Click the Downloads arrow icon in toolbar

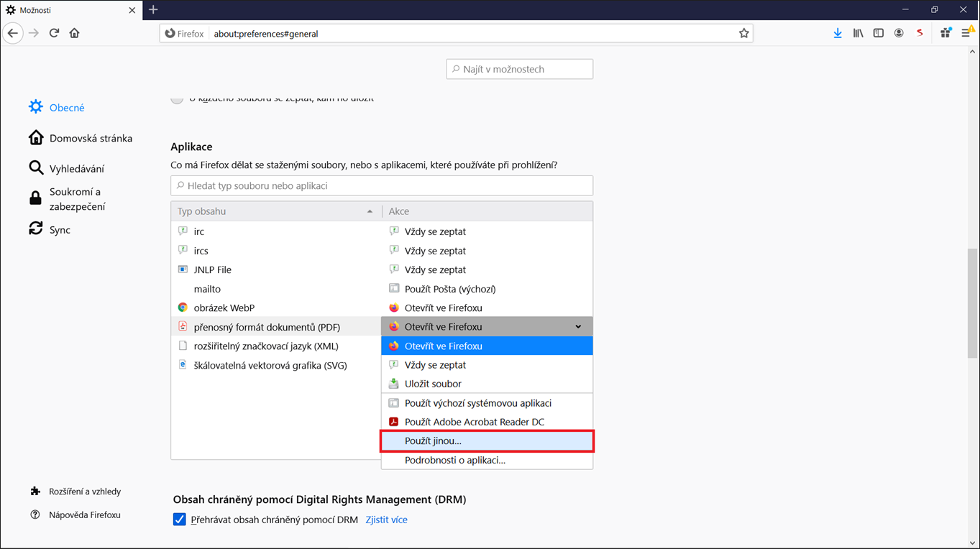(838, 33)
